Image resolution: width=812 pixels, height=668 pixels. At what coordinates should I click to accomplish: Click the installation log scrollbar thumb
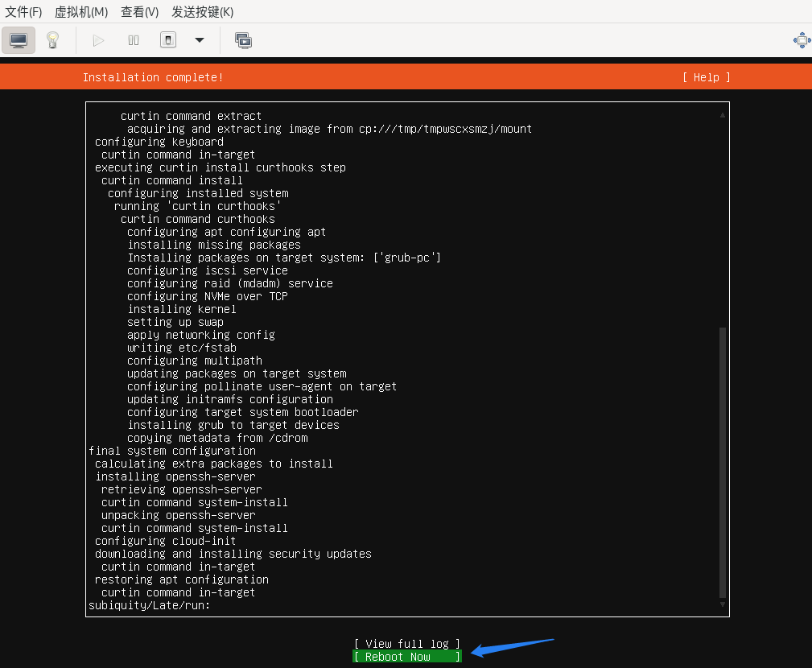722,463
